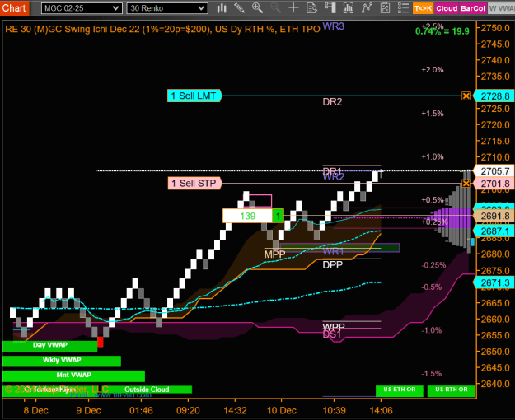
Task: Toggle the T<>K button
Action: pyautogui.click(x=423, y=8)
